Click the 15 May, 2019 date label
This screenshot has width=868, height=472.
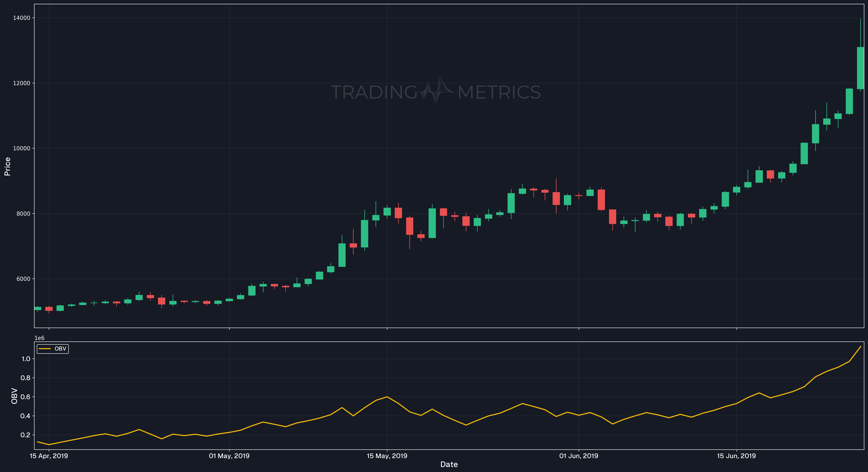[x=387, y=456]
